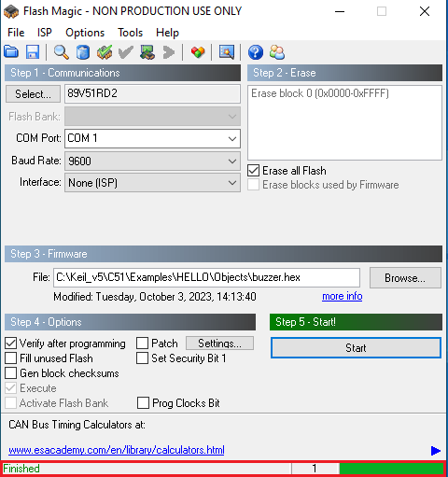Toggle the Execute checkbox
The height and width of the screenshot is (477, 448).
pyautogui.click(x=10, y=388)
